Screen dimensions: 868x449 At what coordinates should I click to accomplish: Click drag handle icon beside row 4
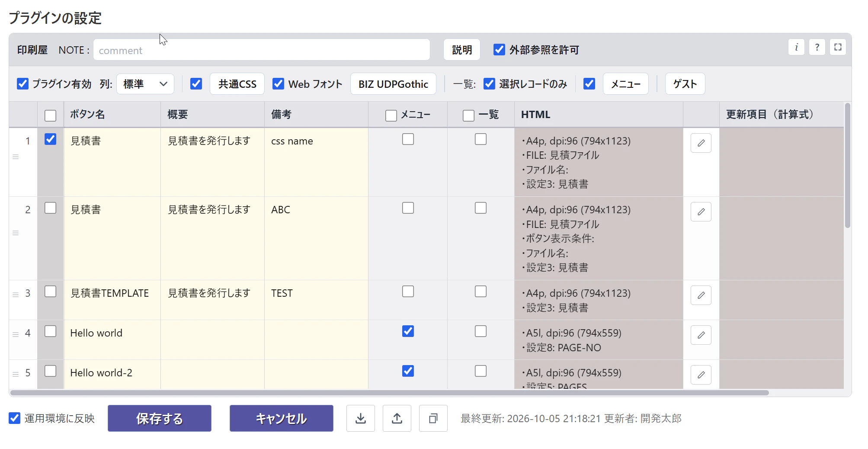(16, 334)
